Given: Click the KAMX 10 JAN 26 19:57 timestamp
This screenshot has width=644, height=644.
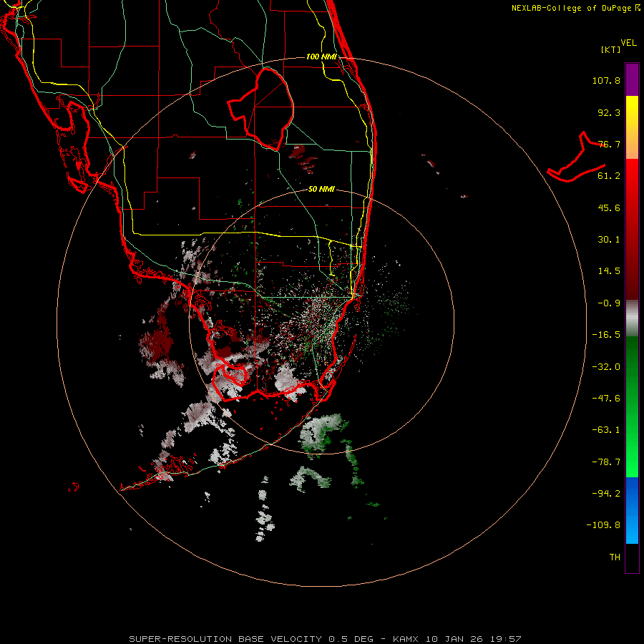Looking at the screenshot, I should (x=457, y=639).
